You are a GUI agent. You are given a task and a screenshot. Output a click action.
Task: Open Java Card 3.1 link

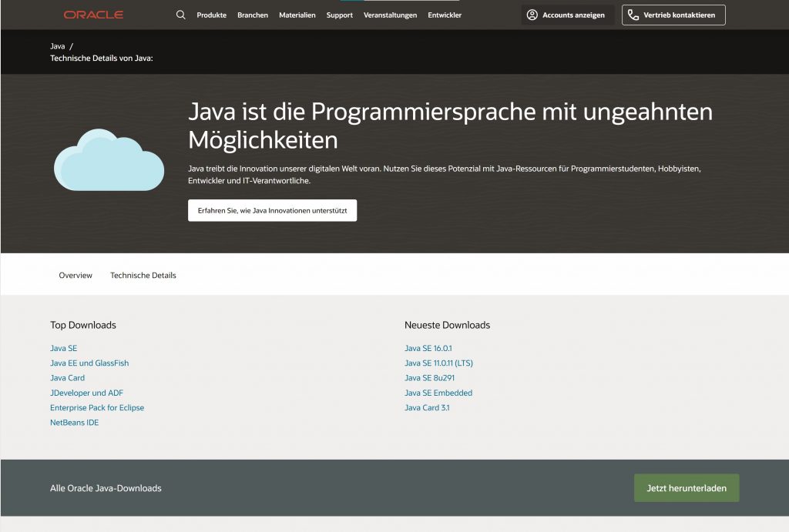click(x=427, y=407)
